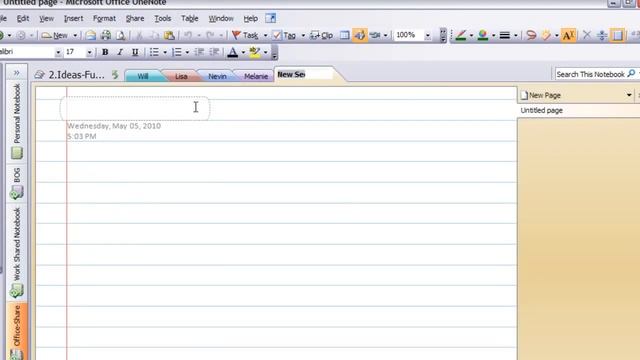Switch to the Nevin section tab
This screenshot has width=640, height=360.
217,76
